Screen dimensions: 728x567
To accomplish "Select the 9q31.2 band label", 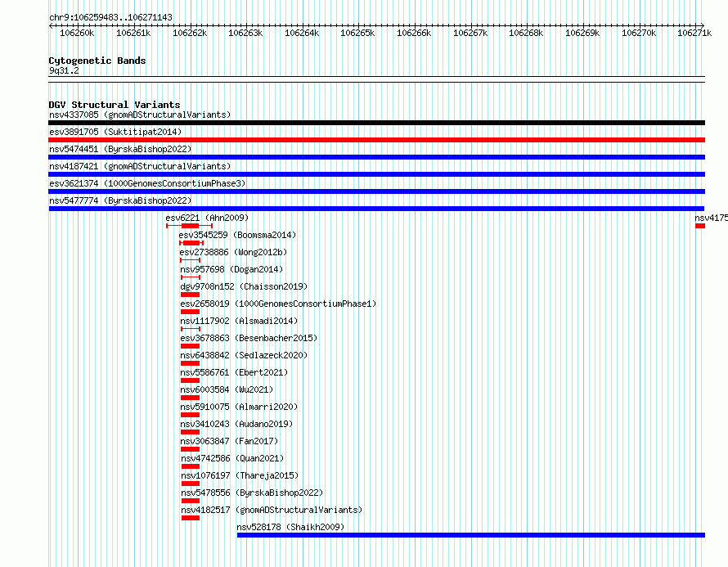I will pos(64,70).
